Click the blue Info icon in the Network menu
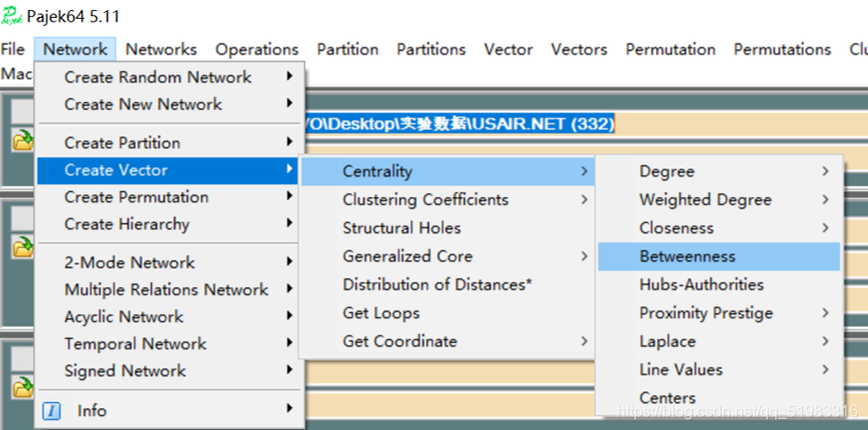 [x=51, y=410]
